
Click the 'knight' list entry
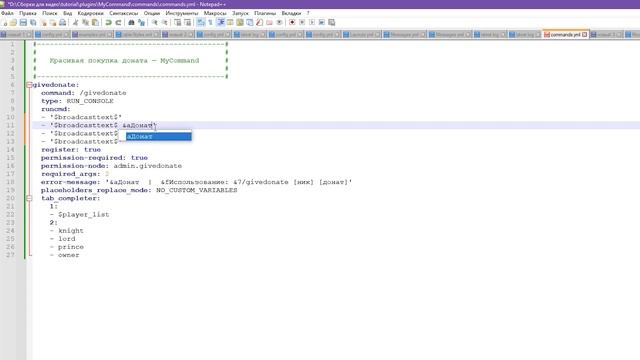click(71, 231)
